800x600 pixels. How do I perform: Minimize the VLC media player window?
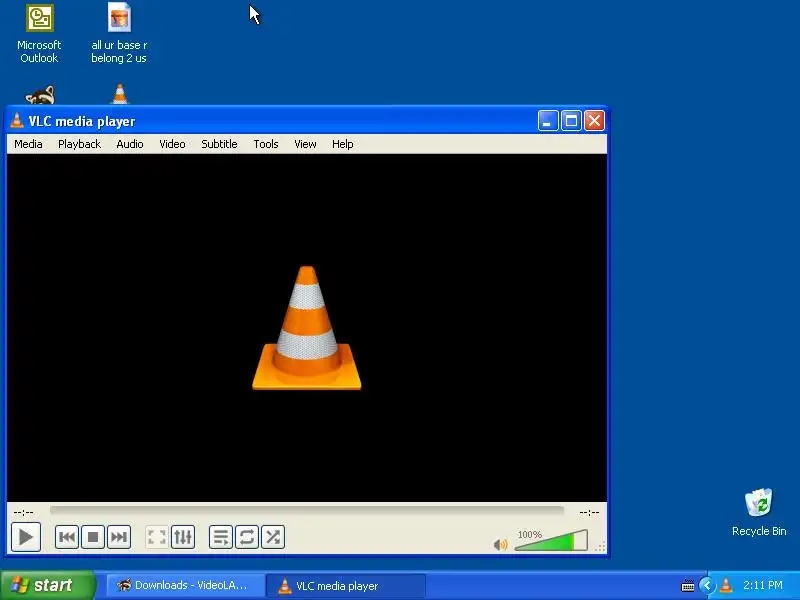pos(548,121)
